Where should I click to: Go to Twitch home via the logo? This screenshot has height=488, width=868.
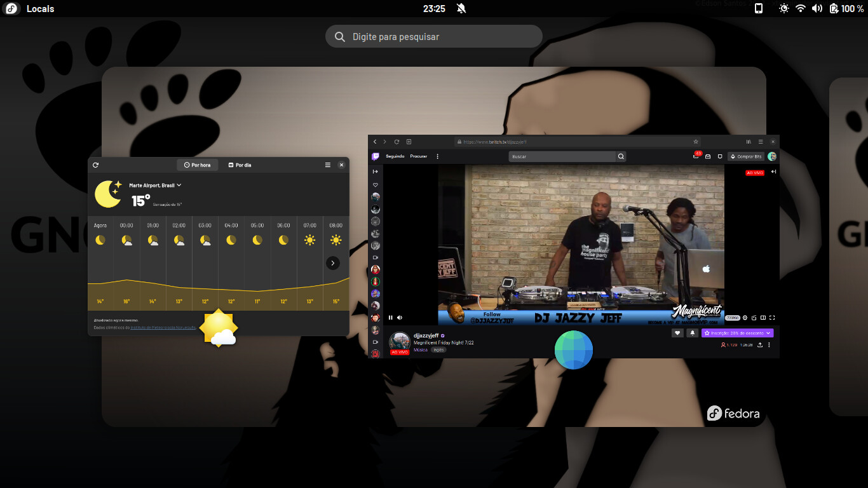pos(376,156)
